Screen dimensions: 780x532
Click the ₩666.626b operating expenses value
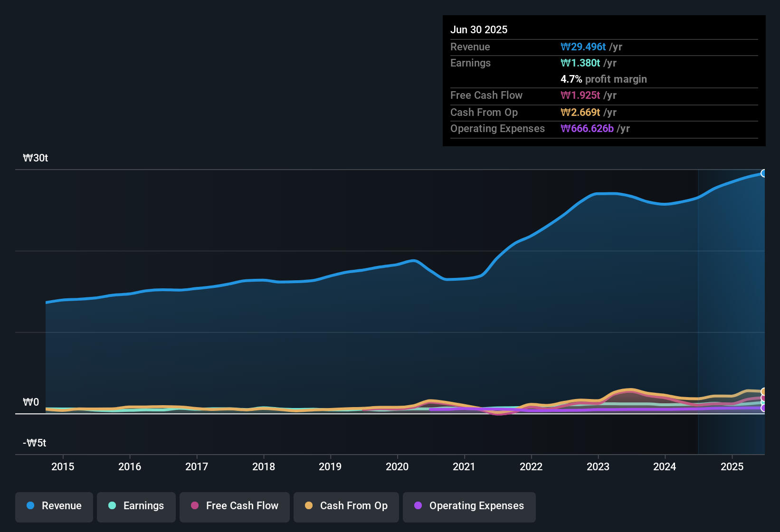pos(587,128)
